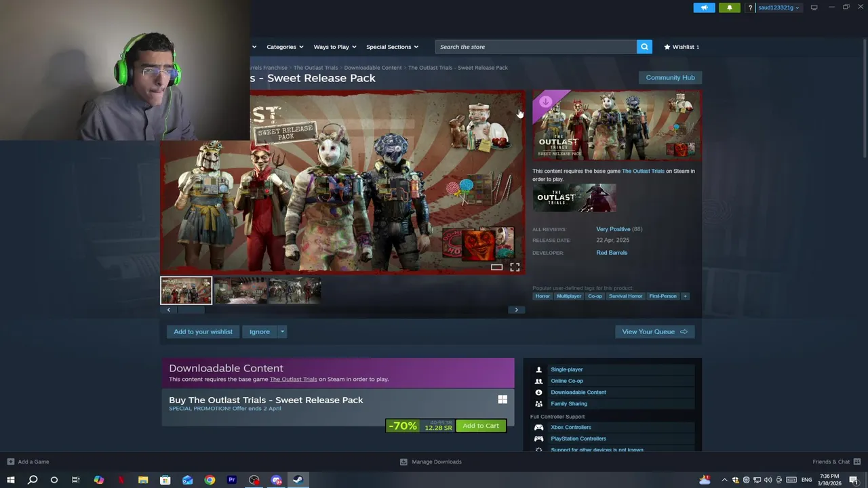Open Adobe Premiere Pro from the taskbar
Viewport: 868px width, 488px height.
[x=232, y=480]
